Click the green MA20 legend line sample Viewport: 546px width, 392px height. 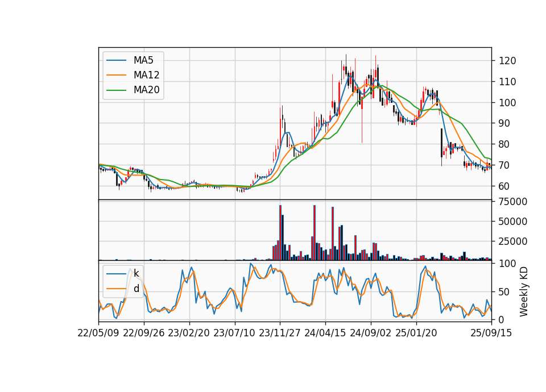point(116,90)
